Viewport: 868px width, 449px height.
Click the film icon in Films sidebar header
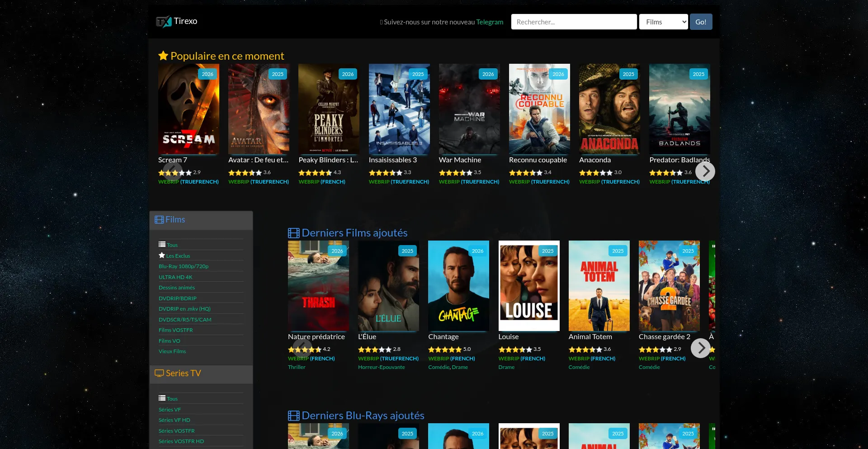click(159, 220)
